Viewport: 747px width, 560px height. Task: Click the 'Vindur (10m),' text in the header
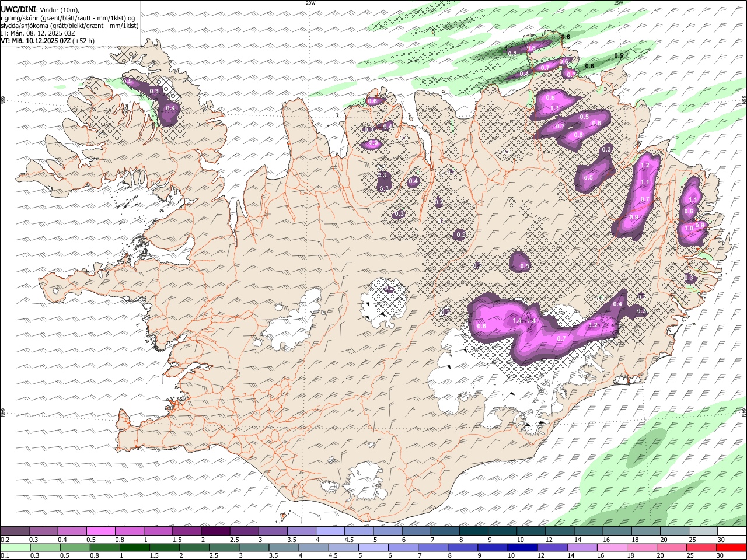click(60, 10)
